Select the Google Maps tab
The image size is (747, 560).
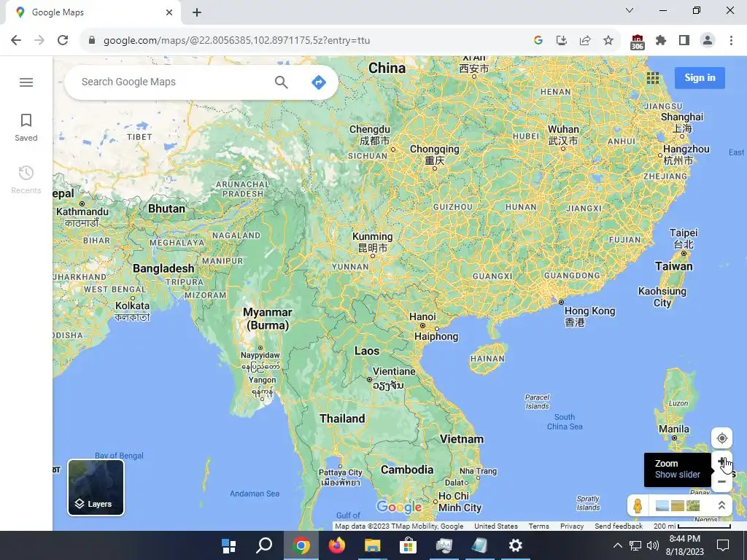tap(93, 12)
